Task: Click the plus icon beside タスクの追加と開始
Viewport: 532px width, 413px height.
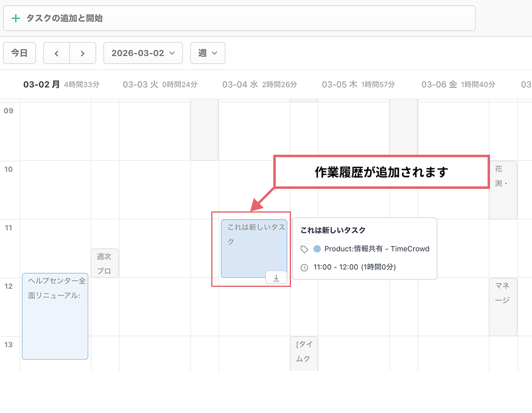Action: [16, 18]
